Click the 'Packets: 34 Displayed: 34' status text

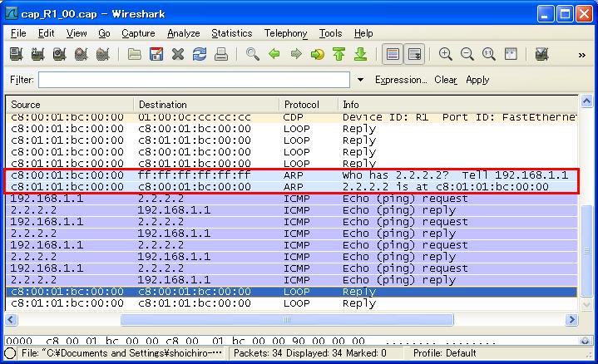(310, 353)
